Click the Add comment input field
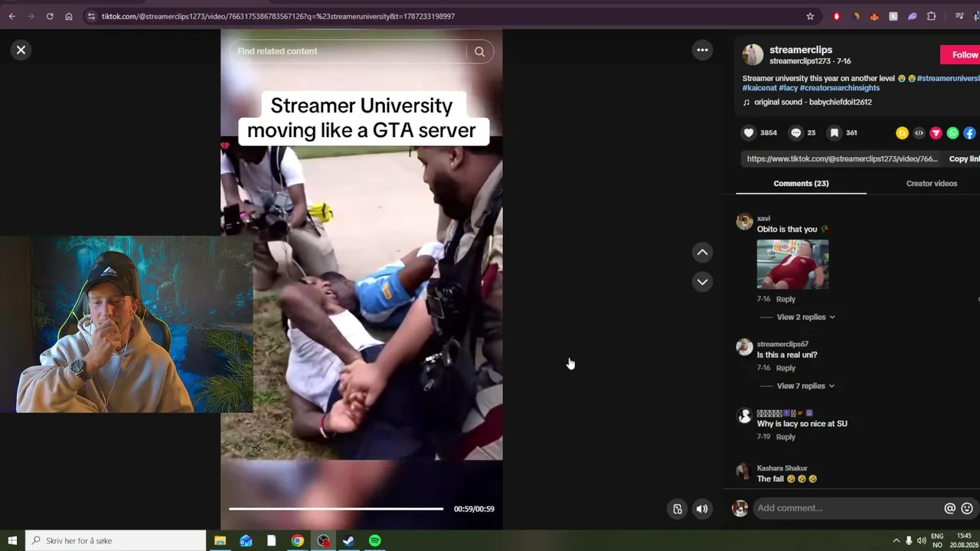The image size is (980, 551). [846, 508]
